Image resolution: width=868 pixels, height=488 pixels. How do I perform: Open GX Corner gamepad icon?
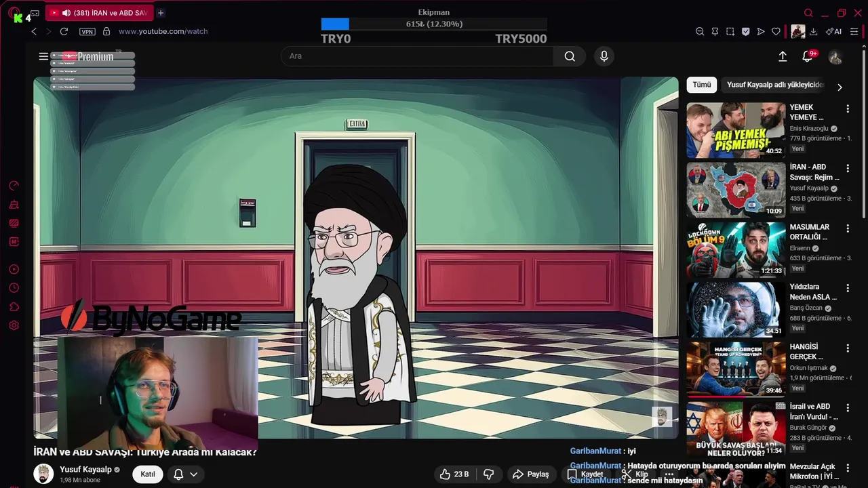[35, 13]
